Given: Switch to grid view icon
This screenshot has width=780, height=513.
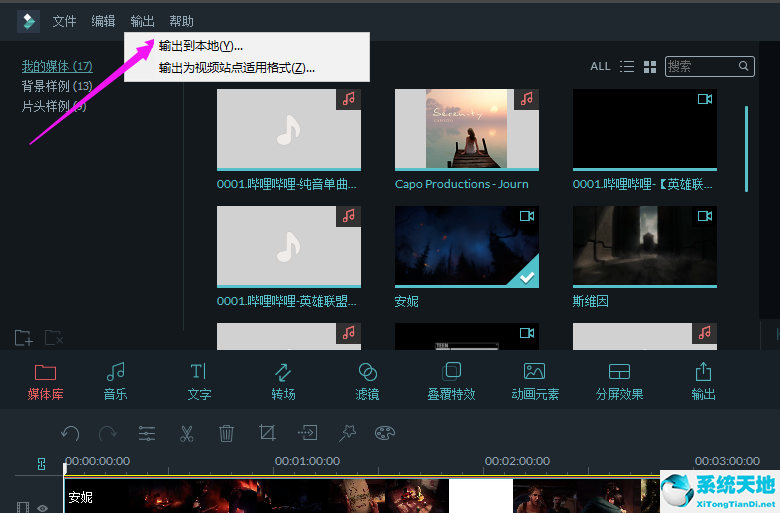Looking at the screenshot, I should tap(650, 67).
